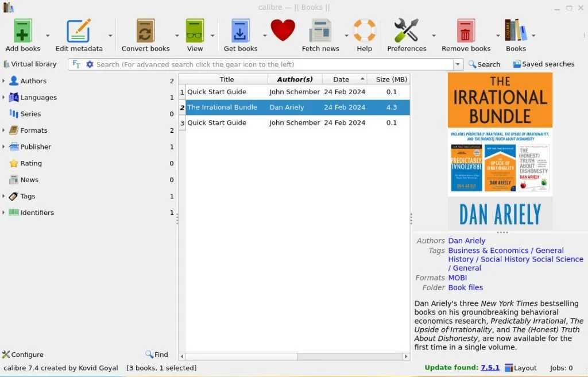Expand the Formats tree node
The width and height of the screenshot is (588, 377).
[3, 130]
